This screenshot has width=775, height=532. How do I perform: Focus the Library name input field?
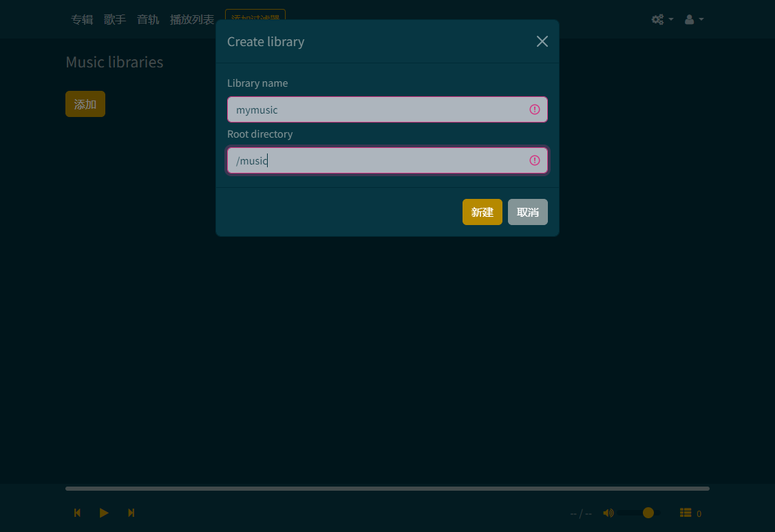tap(387, 109)
